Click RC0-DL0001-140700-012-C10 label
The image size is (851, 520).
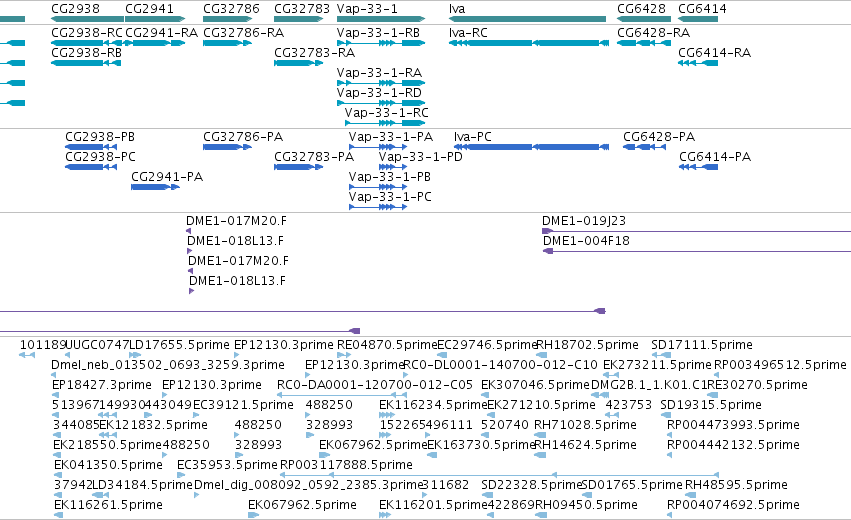click(500, 365)
